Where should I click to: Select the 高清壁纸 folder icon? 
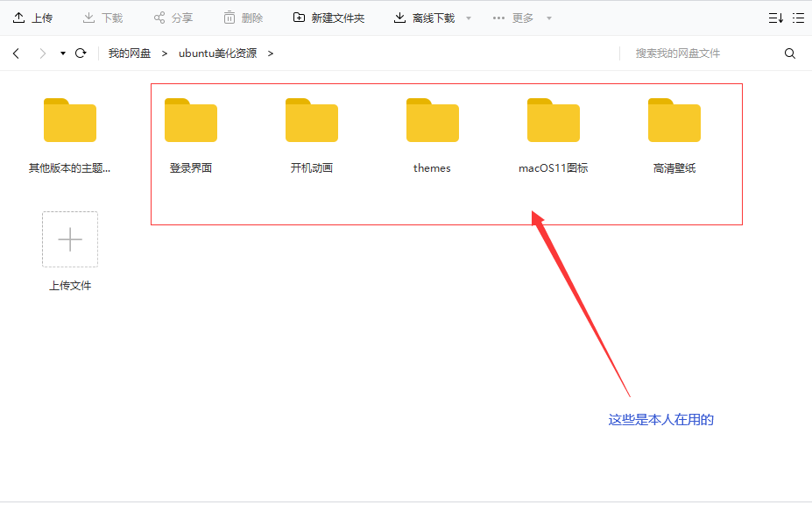tap(674, 120)
